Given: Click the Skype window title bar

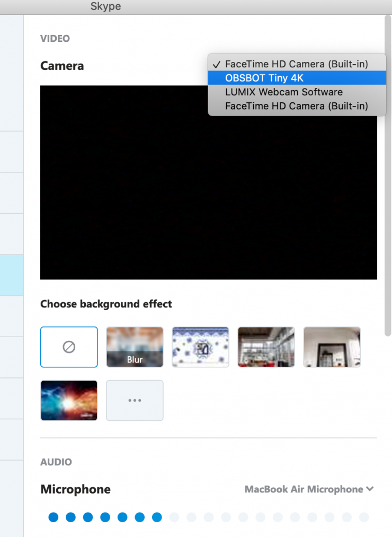Looking at the screenshot, I should click(x=196, y=7).
